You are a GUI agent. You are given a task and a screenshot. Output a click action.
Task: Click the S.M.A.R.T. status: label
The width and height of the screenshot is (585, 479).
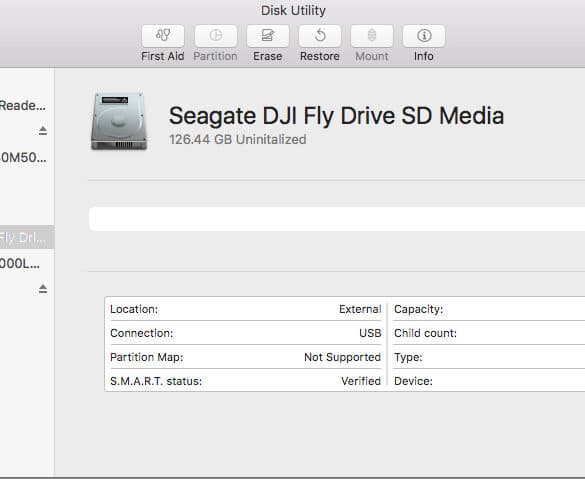156,381
